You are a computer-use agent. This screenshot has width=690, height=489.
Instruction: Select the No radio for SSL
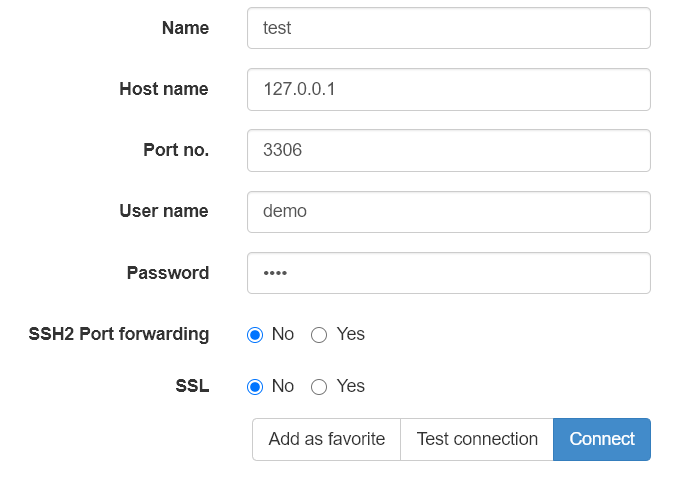click(255, 387)
